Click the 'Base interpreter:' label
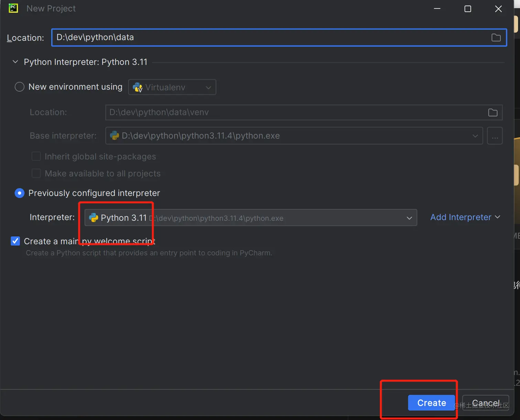Viewport: 520px width, 420px height. coord(63,136)
